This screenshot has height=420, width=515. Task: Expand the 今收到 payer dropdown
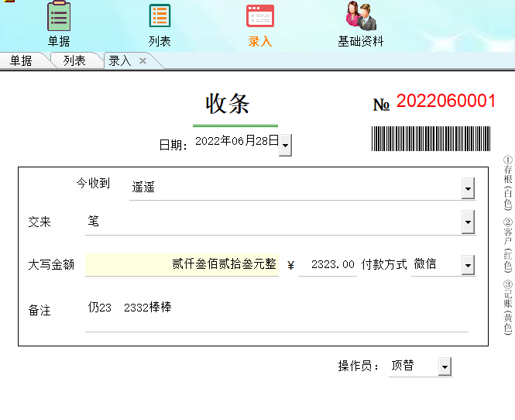(x=468, y=188)
